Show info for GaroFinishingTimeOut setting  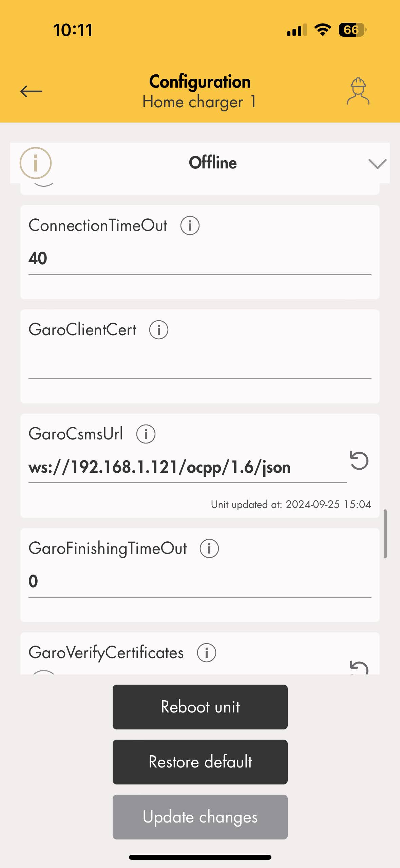[x=209, y=548]
